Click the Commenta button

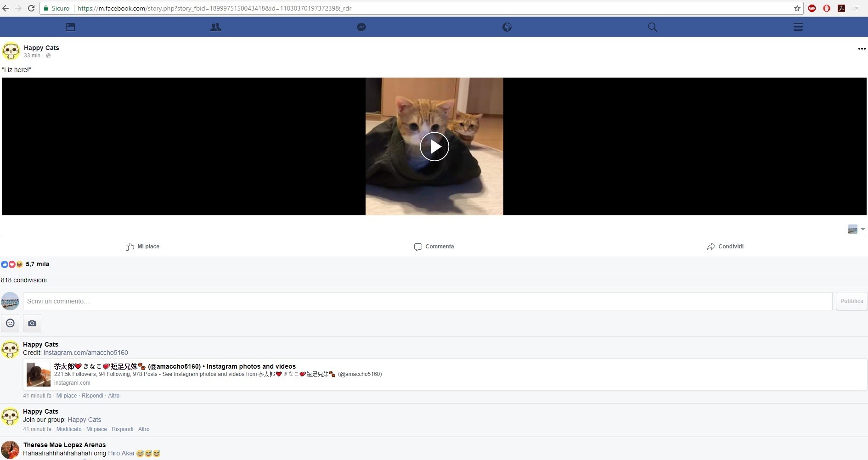pyautogui.click(x=434, y=247)
